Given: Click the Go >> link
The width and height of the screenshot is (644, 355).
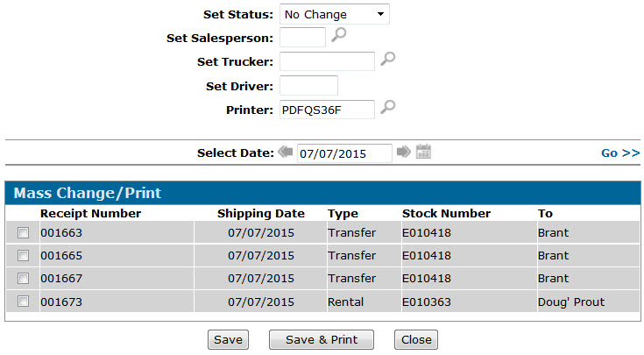Looking at the screenshot, I should 620,153.
